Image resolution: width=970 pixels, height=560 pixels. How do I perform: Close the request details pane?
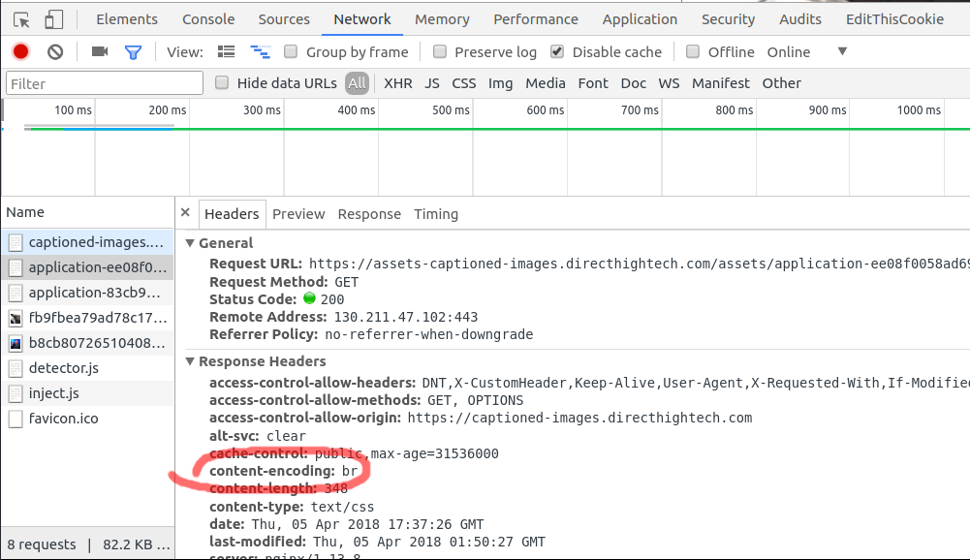point(185,214)
